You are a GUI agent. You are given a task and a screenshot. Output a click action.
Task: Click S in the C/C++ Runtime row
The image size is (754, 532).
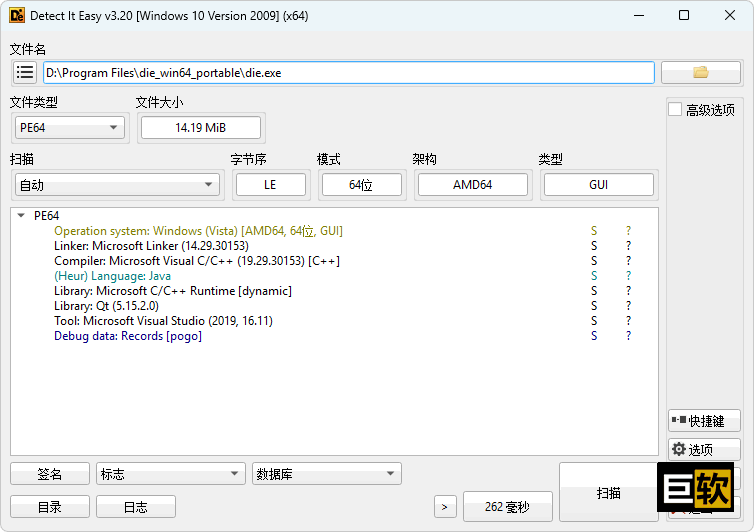(594, 291)
